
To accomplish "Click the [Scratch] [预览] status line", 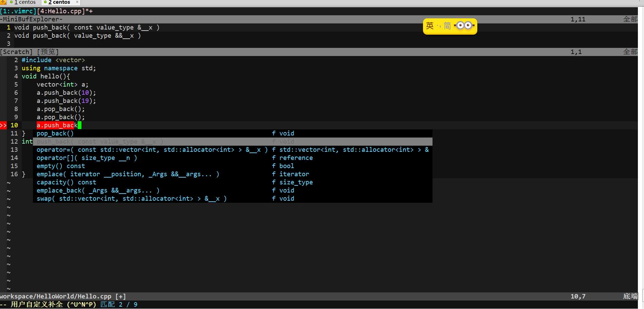I will (319, 52).
